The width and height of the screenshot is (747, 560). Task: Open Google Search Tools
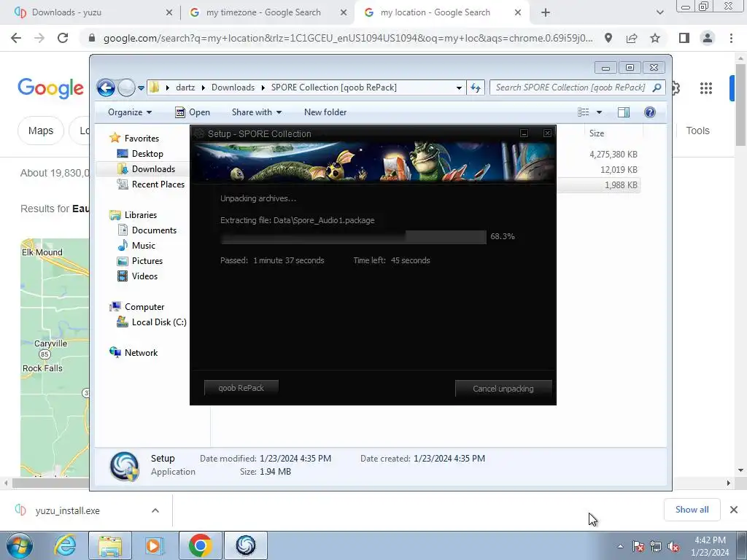coord(697,131)
